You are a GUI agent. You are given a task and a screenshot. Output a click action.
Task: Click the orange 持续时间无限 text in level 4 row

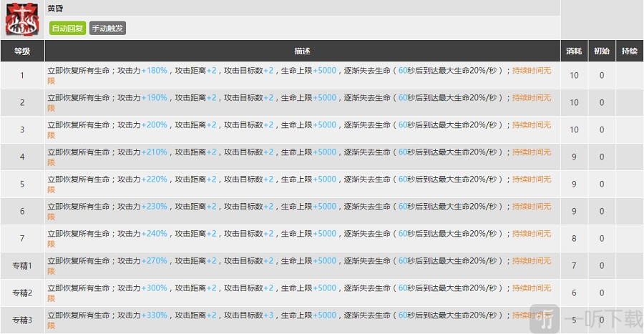(x=531, y=152)
